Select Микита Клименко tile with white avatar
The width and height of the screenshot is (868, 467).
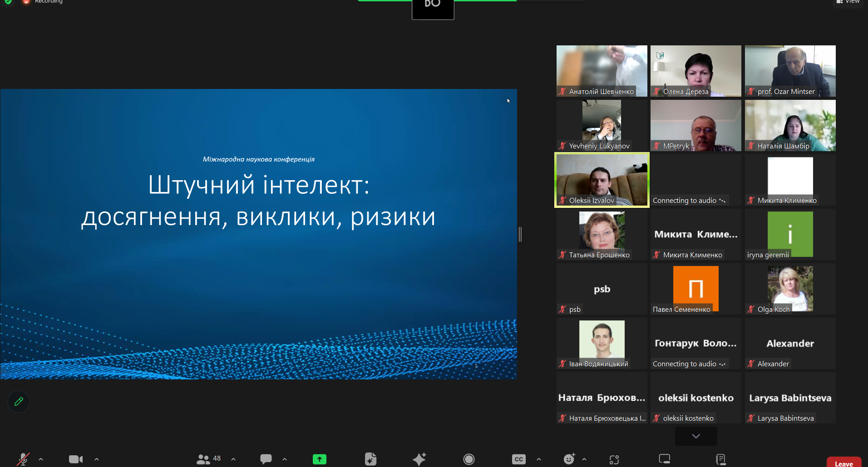pos(790,180)
